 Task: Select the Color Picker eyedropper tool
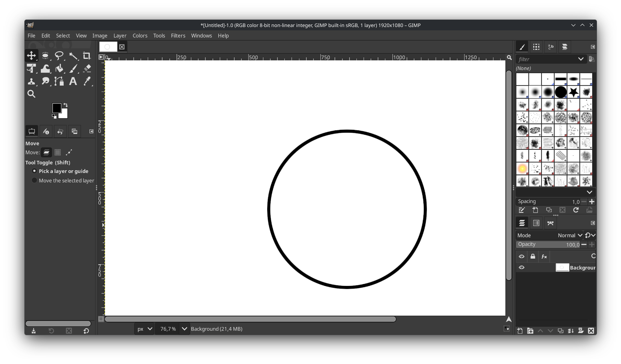tap(87, 81)
